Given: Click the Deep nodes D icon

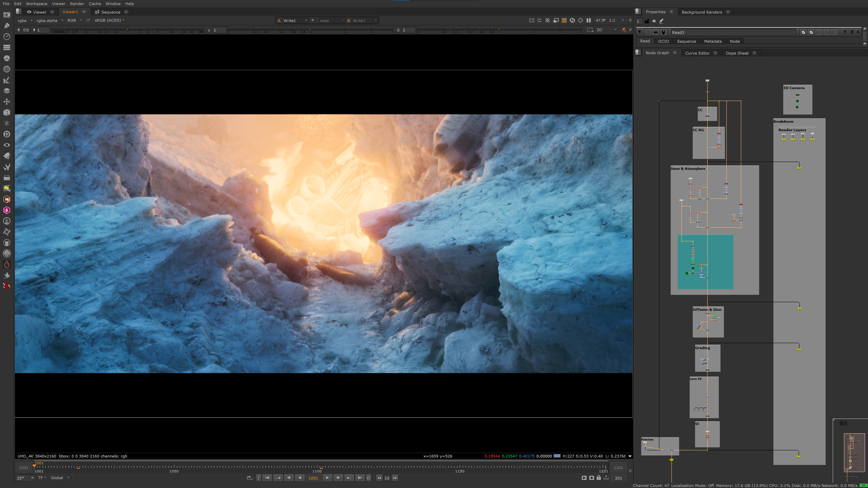Looking at the screenshot, I should pyautogui.click(x=6, y=134).
